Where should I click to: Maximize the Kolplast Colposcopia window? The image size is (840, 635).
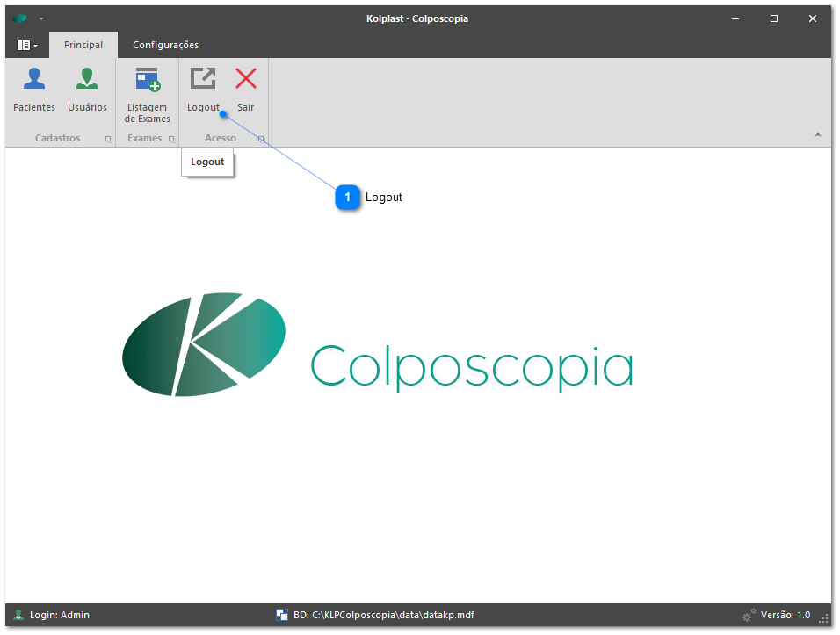pos(774,18)
